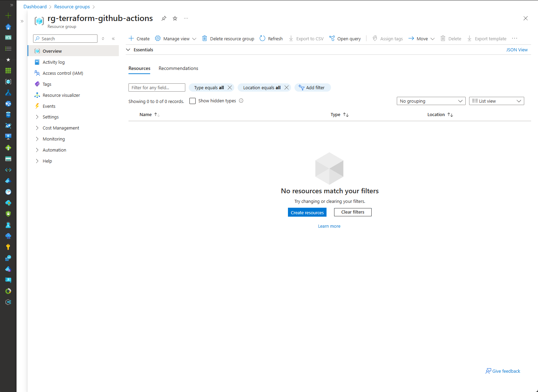Click the Clear filters button
Image resolution: width=538 pixels, height=392 pixels.
point(353,212)
